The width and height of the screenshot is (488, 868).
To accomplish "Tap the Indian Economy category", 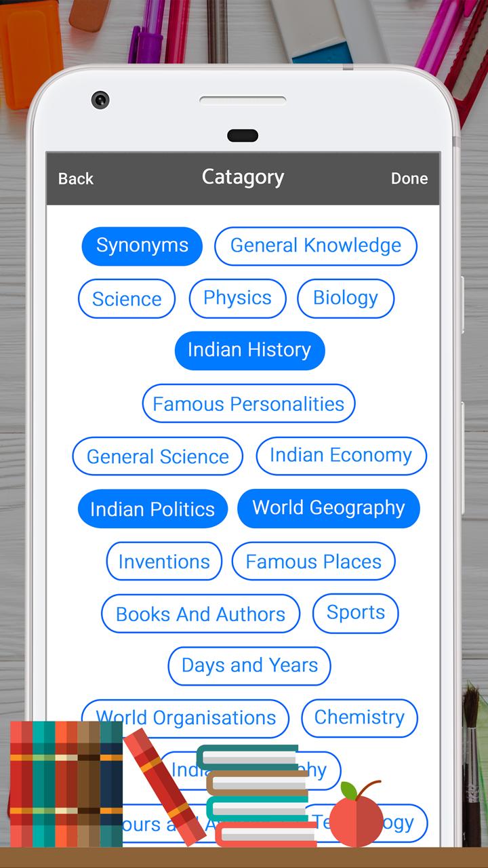I will coord(341,456).
